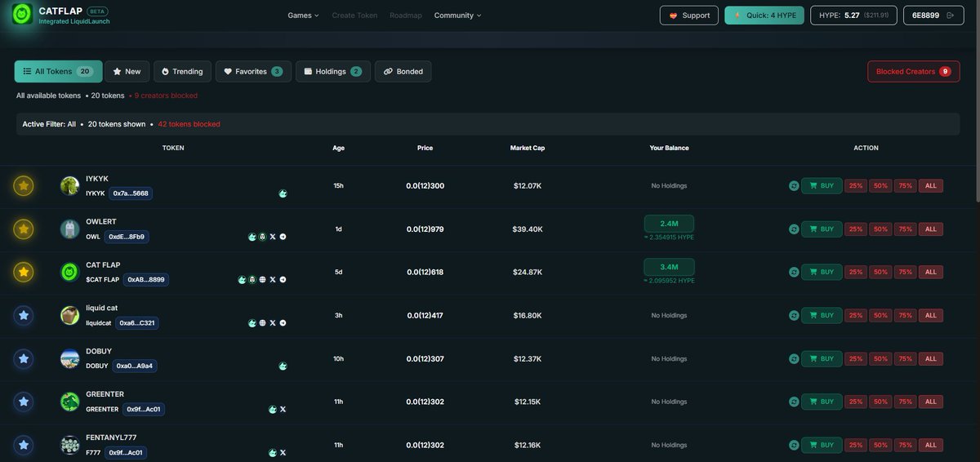Click the HYPE balance display 5.27
The height and width of the screenshot is (462, 980).
tap(853, 16)
